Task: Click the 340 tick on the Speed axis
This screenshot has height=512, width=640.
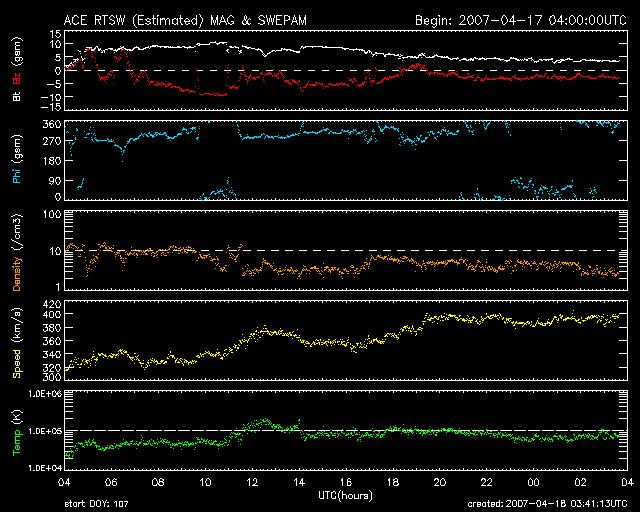Action: pyautogui.click(x=52, y=354)
